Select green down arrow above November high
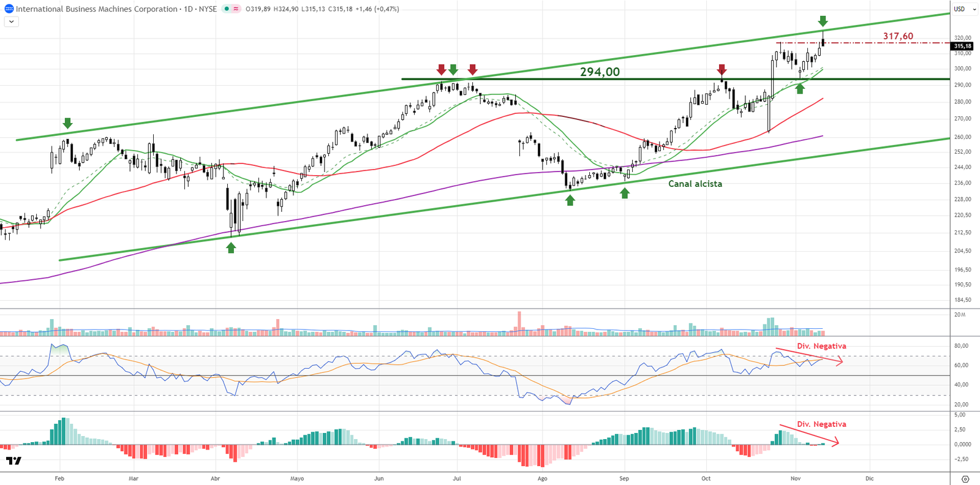The image size is (980, 485). 823,21
